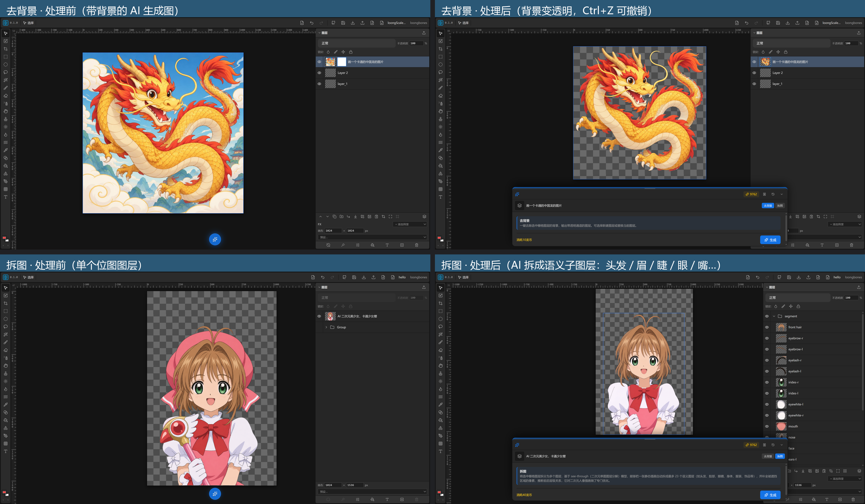Click the new folder group icon in the top-left layer toolbar
Viewport: 865px width, 504px height.
tap(341, 217)
